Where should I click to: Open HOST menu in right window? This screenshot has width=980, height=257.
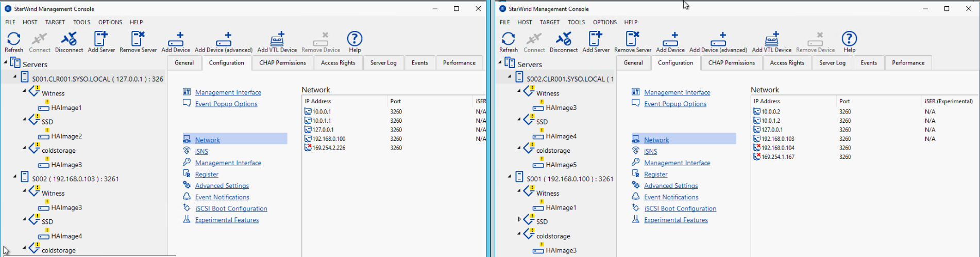click(x=525, y=22)
